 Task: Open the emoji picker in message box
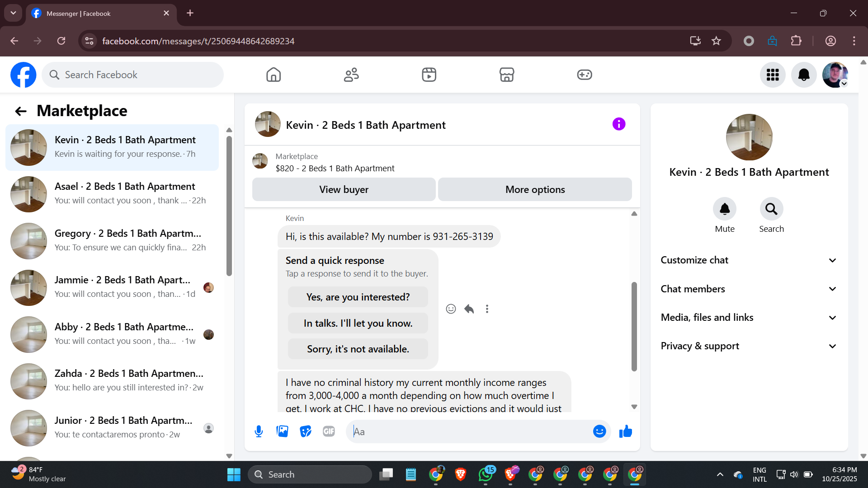[599, 432]
